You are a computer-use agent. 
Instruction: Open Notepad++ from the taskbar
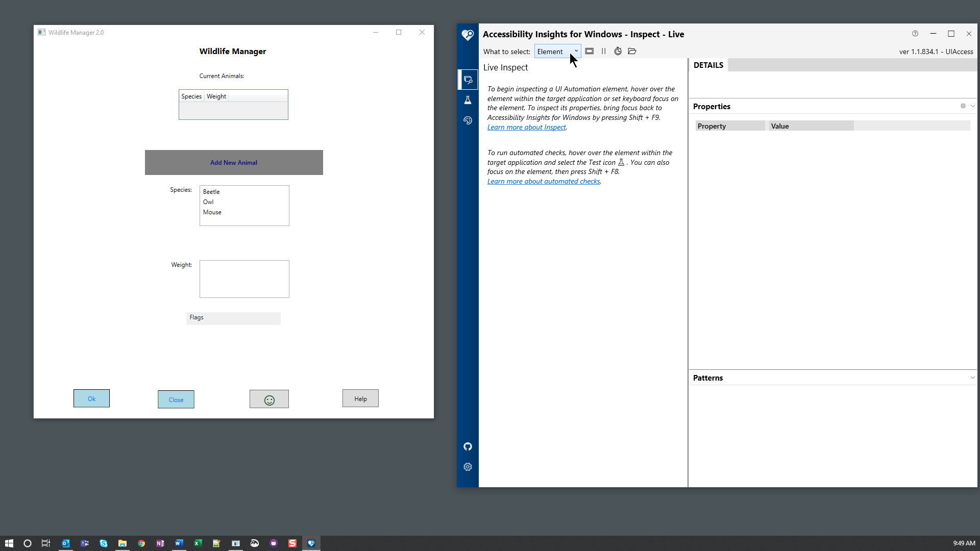pyautogui.click(x=216, y=543)
